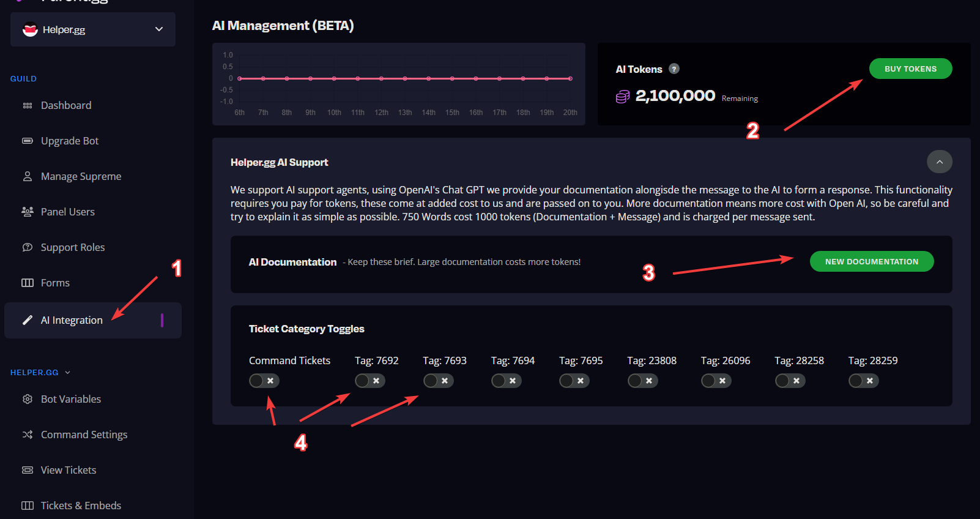Click the AI Management (BETA) heading
The height and width of the screenshot is (519, 980).
point(283,26)
